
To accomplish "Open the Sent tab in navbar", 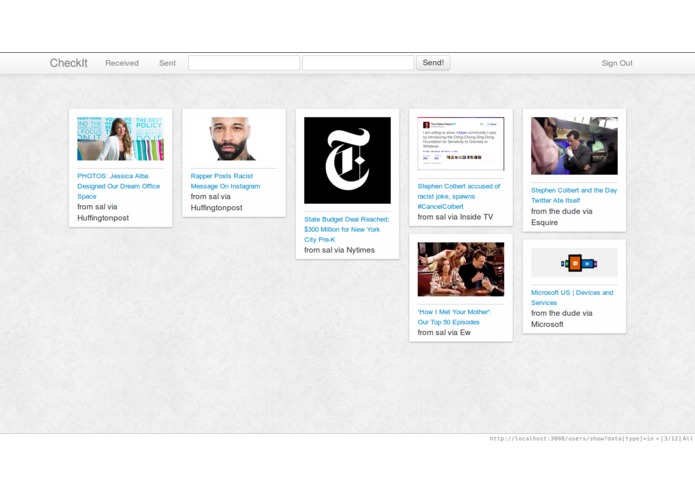I will coord(168,63).
